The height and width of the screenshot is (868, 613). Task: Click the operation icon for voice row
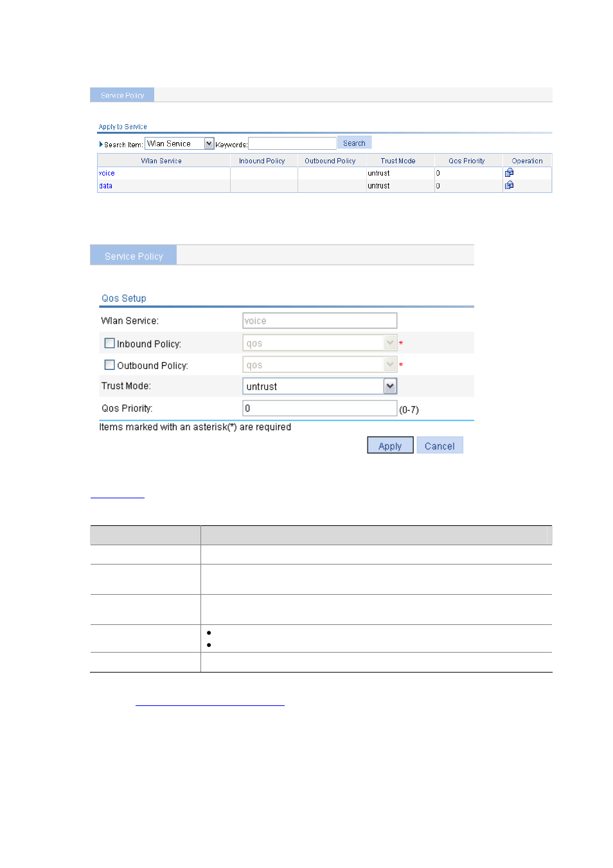click(509, 172)
